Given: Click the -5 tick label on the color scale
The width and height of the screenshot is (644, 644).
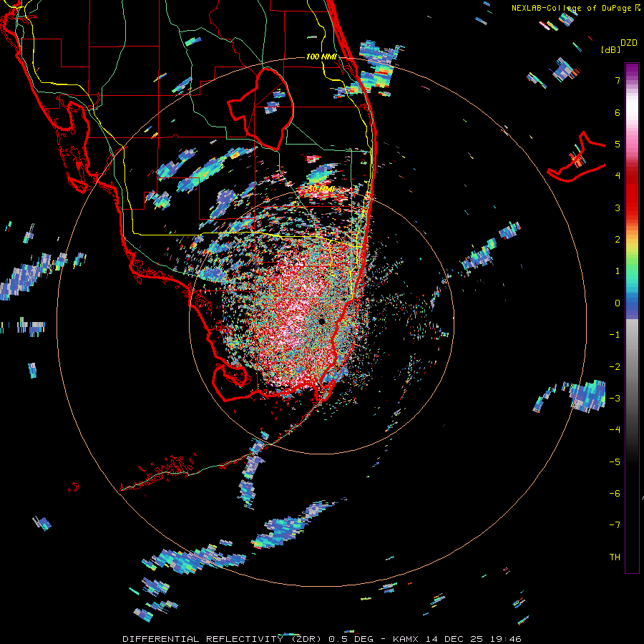Looking at the screenshot, I should 615,462.
